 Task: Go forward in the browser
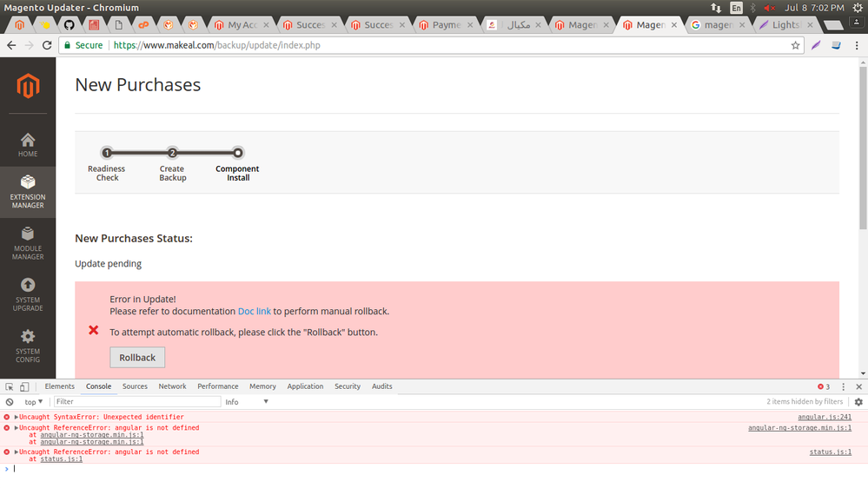(x=30, y=45)
